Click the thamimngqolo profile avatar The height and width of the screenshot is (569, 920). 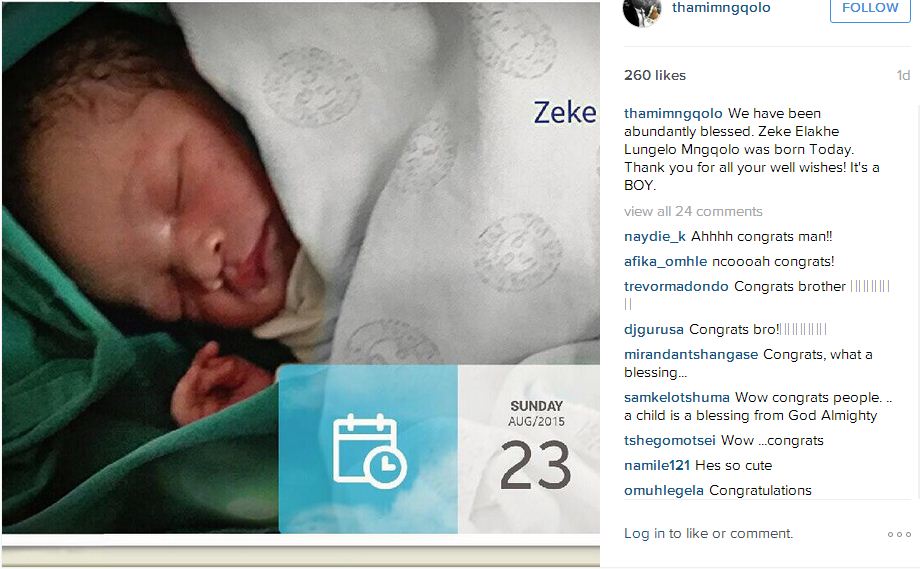(642, 12)
